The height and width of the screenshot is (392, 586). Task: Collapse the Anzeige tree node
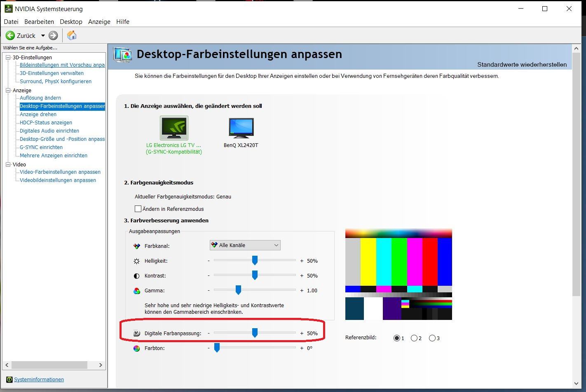coord(8,90)
